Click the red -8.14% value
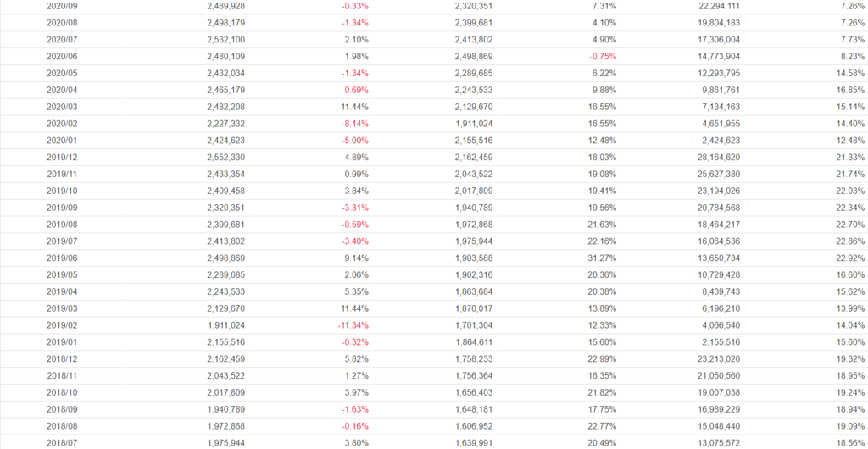 [x=355, y=124]
